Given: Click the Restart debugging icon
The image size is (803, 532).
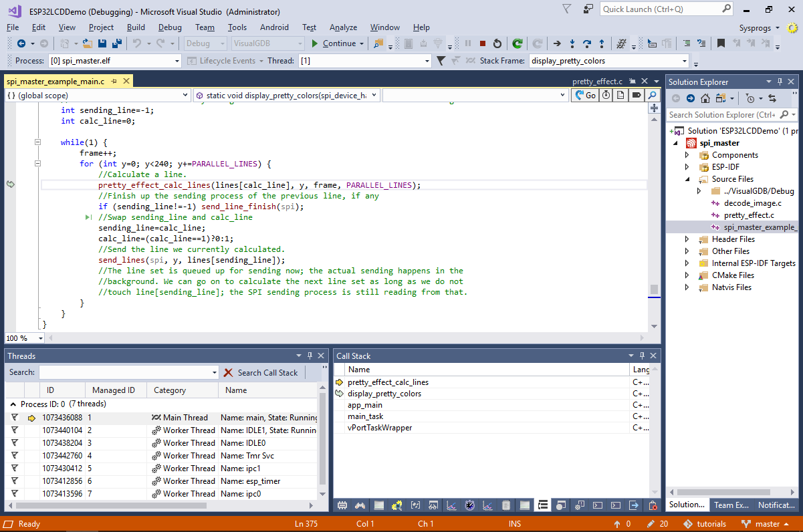Looking at the screenshot, I should pyautogui.click(x=497, y=43).
